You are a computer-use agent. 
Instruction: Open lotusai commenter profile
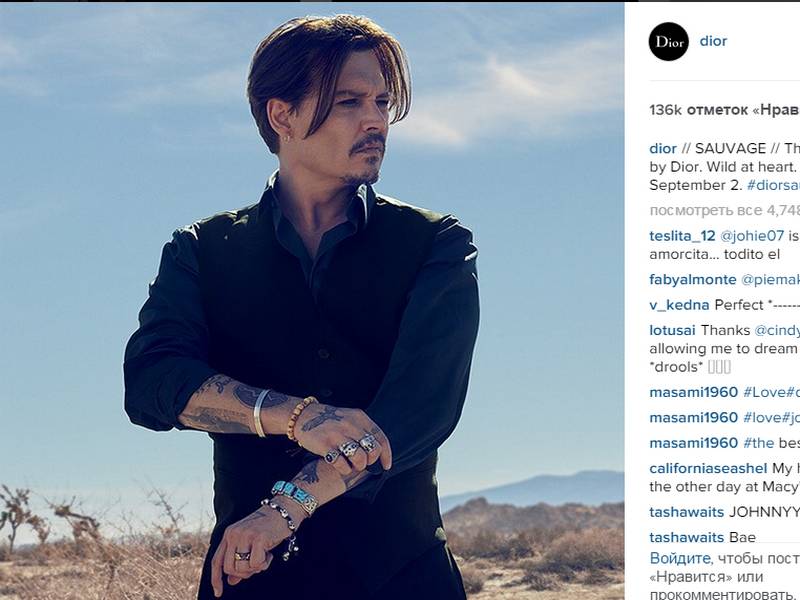672,331
